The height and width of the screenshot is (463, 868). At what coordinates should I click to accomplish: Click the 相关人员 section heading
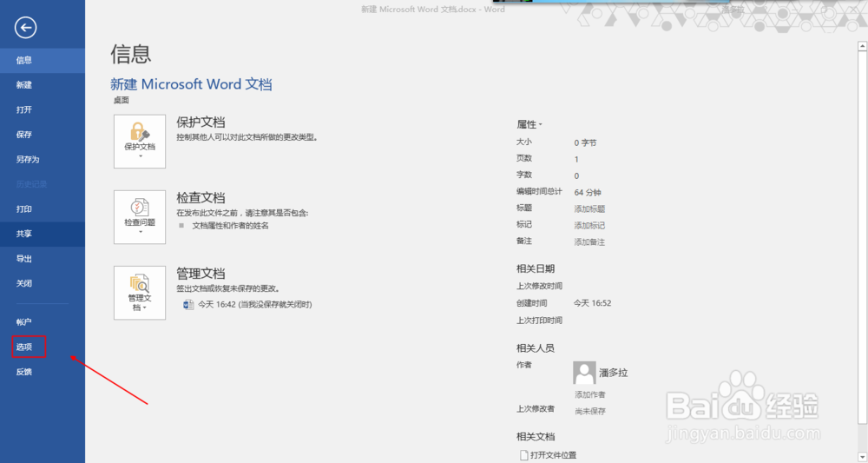click(536, 348)
